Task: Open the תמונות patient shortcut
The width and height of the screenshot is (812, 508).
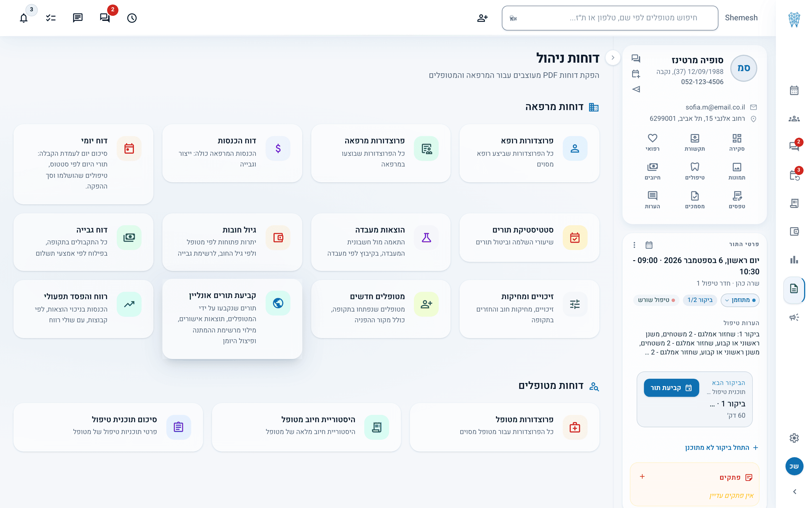Action: click(737, 171)
